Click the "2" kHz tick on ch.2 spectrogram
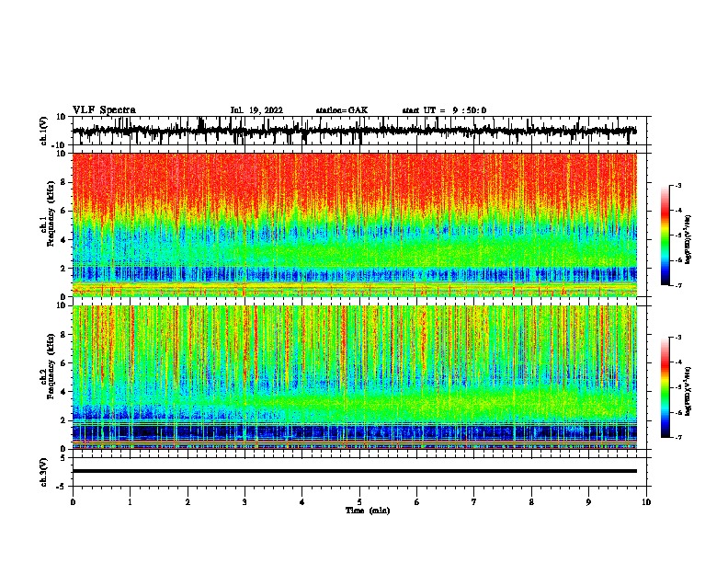 pos(63,420)
